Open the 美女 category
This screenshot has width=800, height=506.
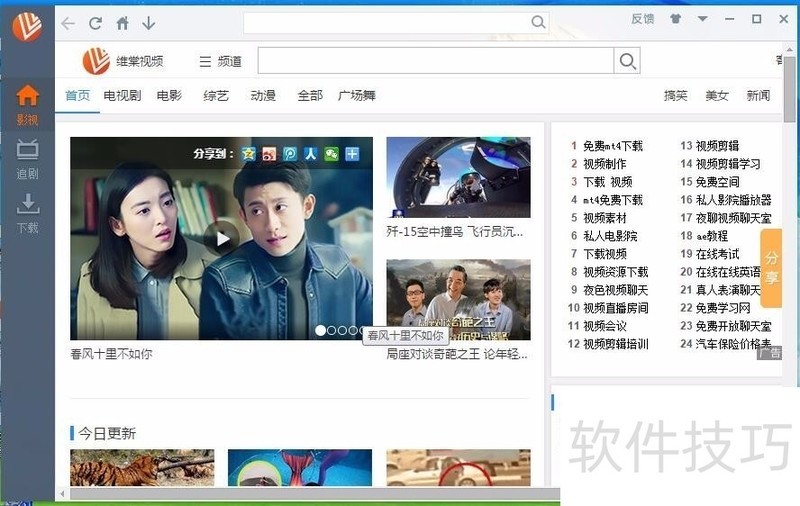(717, 95)
